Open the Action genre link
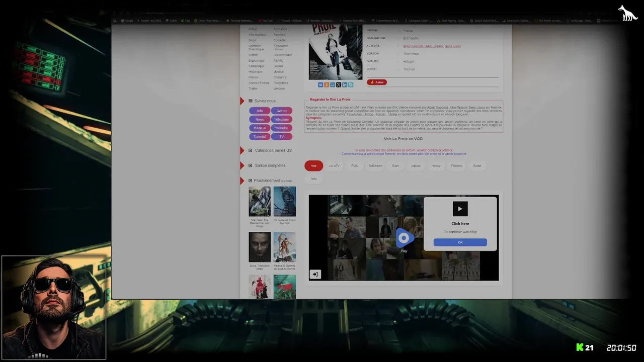Image resolution: width=644 pixels, height=362 pixels. [x=253, y=29]
